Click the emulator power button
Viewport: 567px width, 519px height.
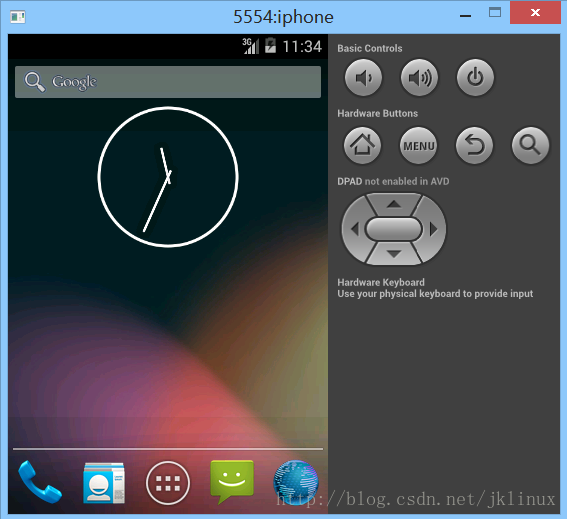[x=475, y=77]
